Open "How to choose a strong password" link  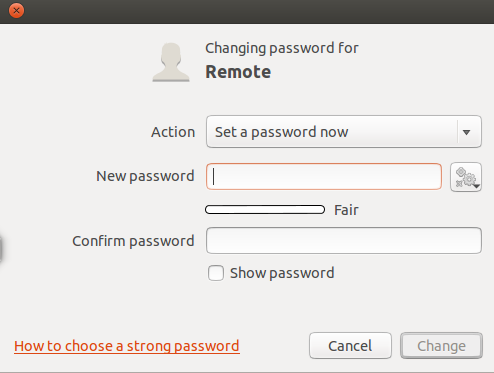click(127, 346)
